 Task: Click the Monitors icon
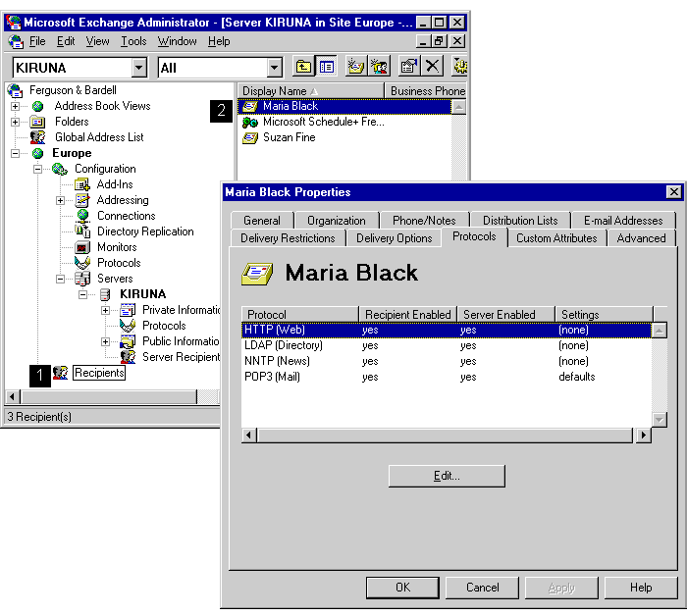pyautogui.click(x=82, y=247)
